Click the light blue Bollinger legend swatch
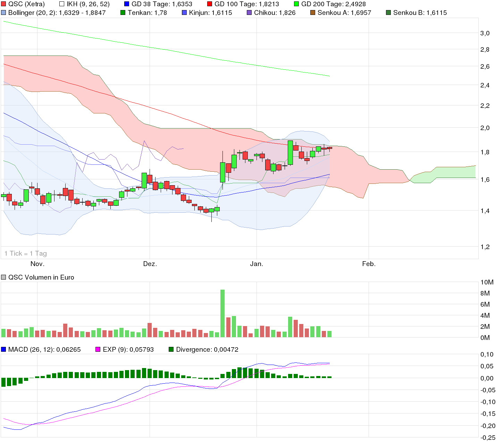Image resolution: width=504 pixels, height=444 pixels. pyautogui.click(x=4, y=12)
